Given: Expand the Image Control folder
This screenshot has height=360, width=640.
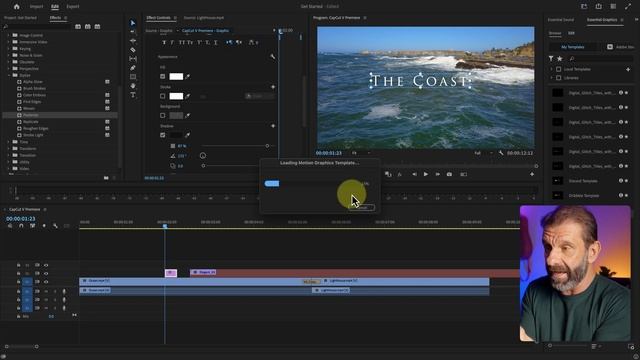Looking at the screenshot, I should [9, 35].
